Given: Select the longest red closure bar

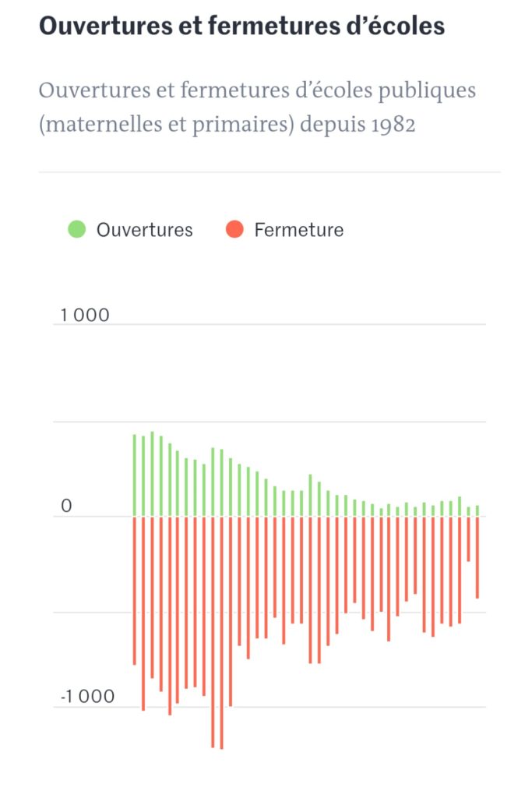Looking at the screenshot, I should [221, 633].
